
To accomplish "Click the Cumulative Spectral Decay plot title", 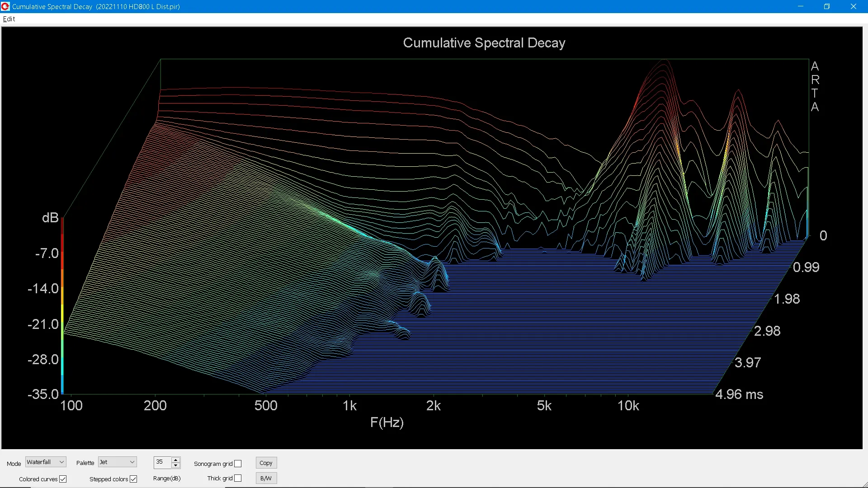I will [x=484, y=43].
